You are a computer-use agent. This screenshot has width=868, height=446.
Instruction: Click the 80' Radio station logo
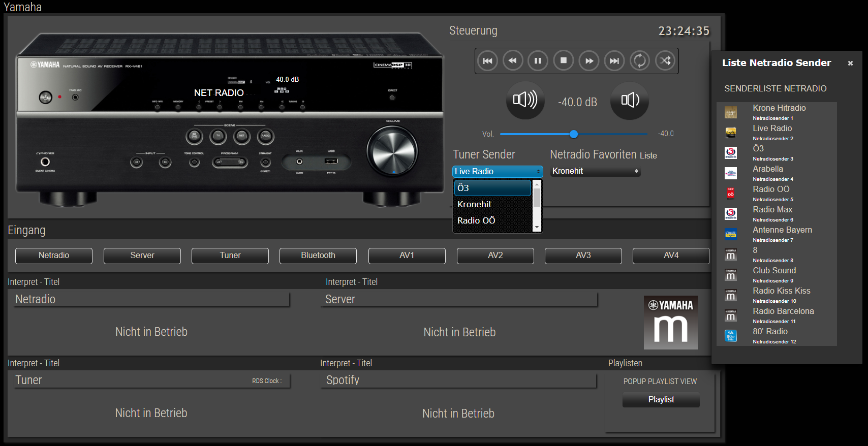pos(731,336)
